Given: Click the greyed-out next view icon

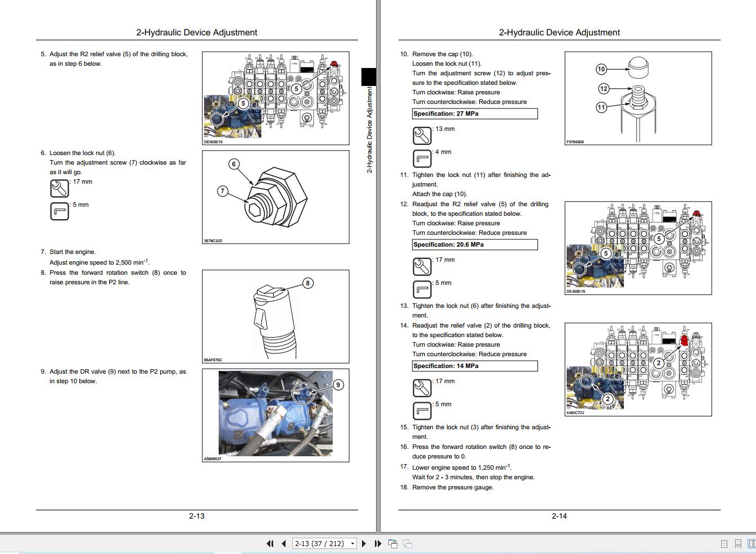Looking at the screenshot, I should coord(408,543).
